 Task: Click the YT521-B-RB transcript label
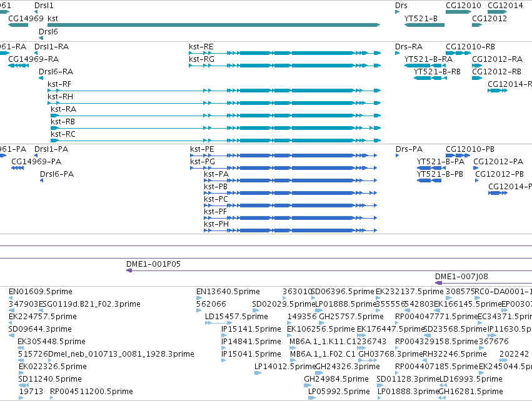point(437,72)
